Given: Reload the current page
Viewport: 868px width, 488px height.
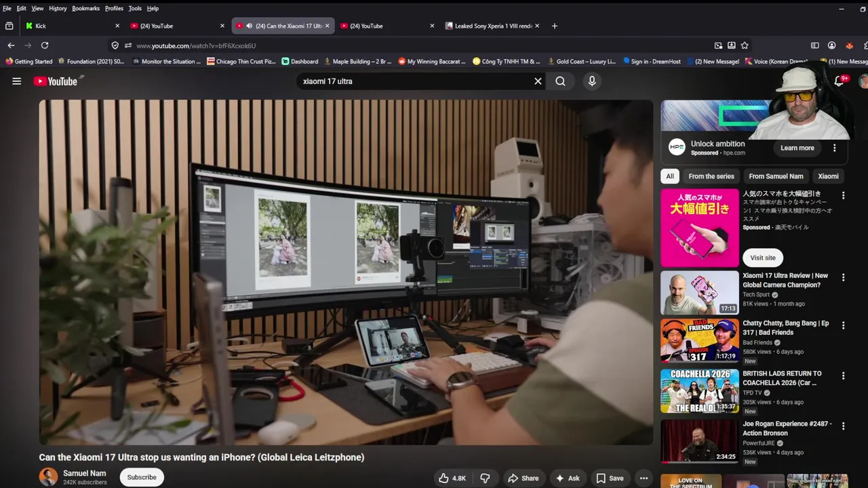Looking at the screenshot, I should coord(45,45).
